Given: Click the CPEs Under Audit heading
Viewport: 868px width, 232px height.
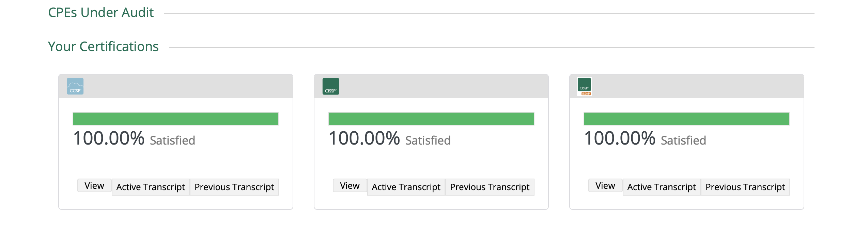Looking at the screenshot, I should point(101,13).
